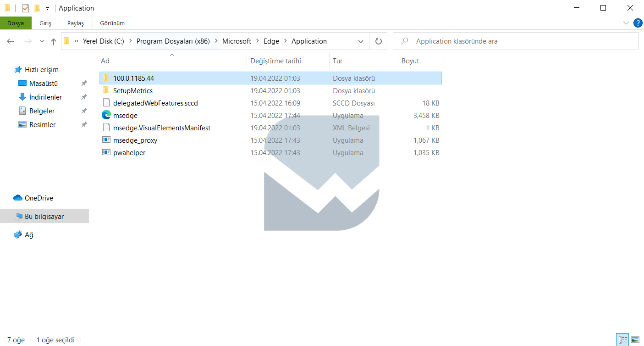Open the address bar history dropdown
The width and height of the screenshot is (644, 346).
[x=361, y=41]
